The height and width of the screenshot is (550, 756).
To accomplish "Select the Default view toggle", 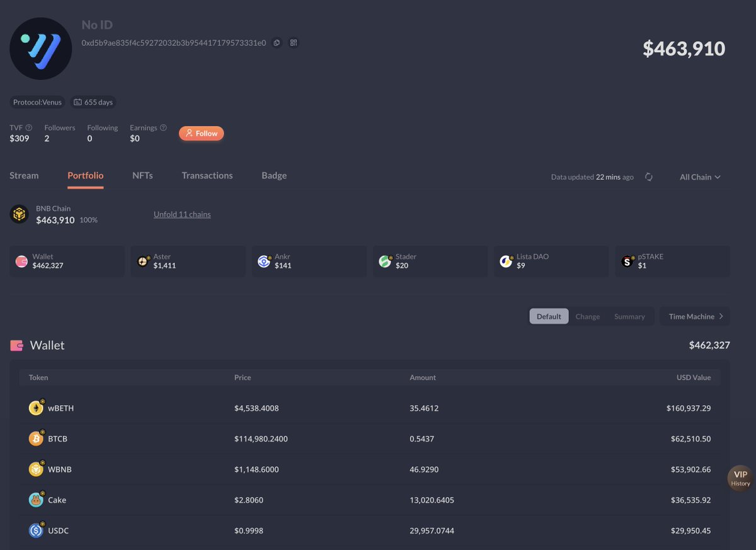I will (x=548, y=316).
